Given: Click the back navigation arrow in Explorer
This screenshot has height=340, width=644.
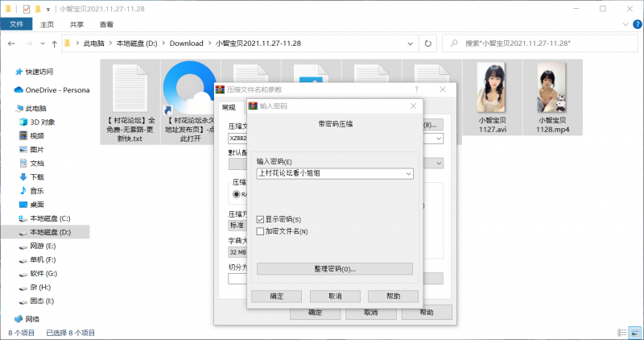Looking at the screenshot, I should point(10,43).
